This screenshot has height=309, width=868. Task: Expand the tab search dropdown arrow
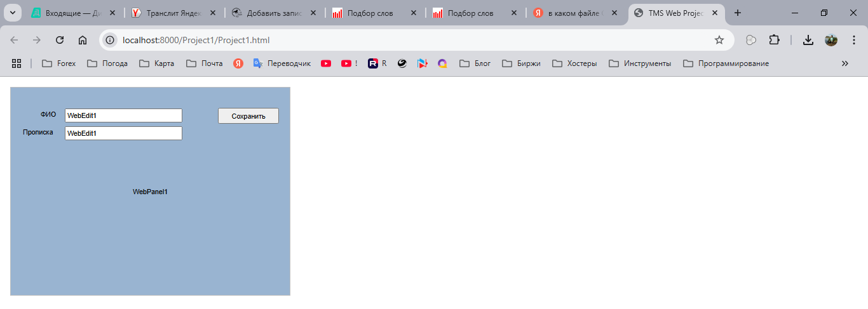(12, 13)
